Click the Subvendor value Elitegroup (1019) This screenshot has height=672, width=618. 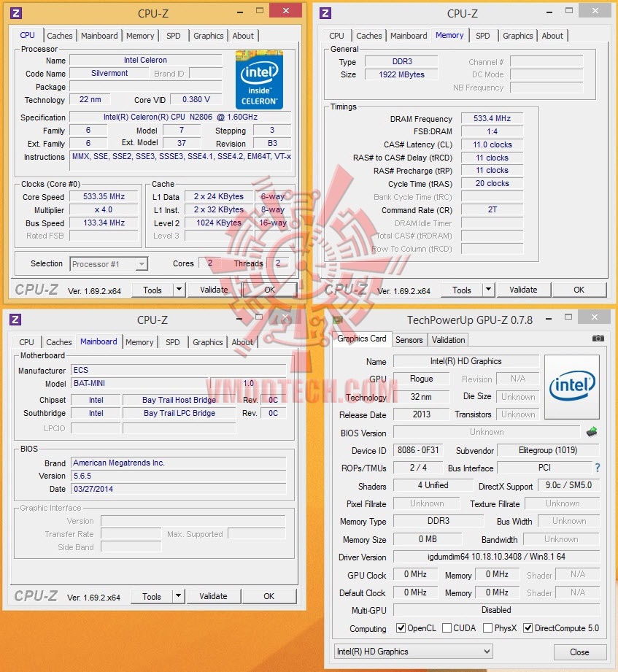[548, 450]
